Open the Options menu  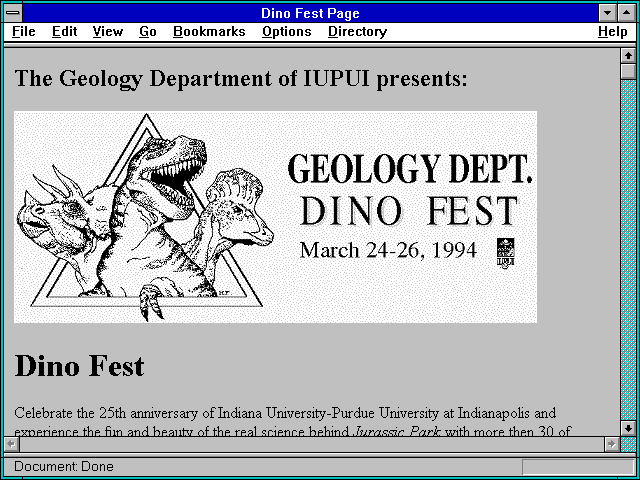pos(287,32)
